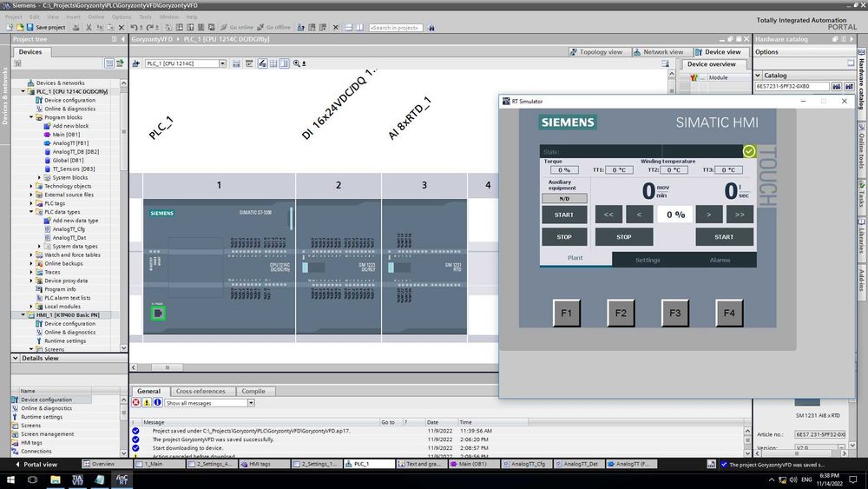The height and width of the screenshot is (489, 868).
Task: Click the Search in project field
Action: 395,27
